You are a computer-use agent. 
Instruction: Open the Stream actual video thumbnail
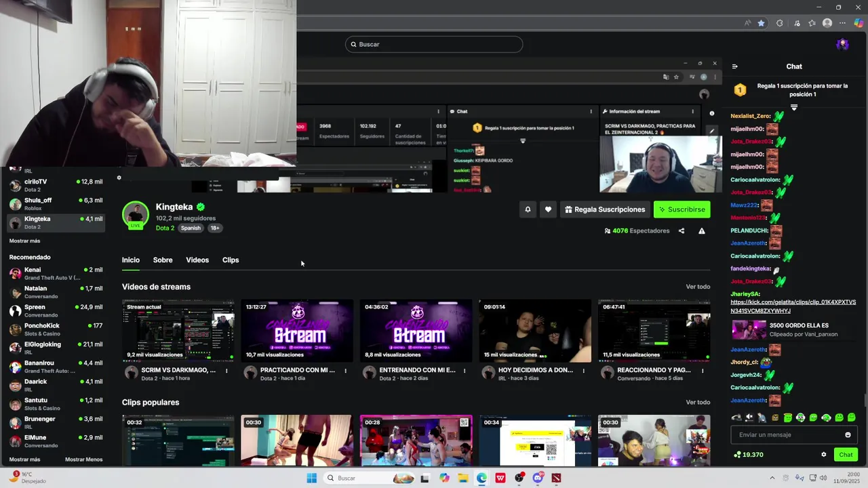[178, 331]
